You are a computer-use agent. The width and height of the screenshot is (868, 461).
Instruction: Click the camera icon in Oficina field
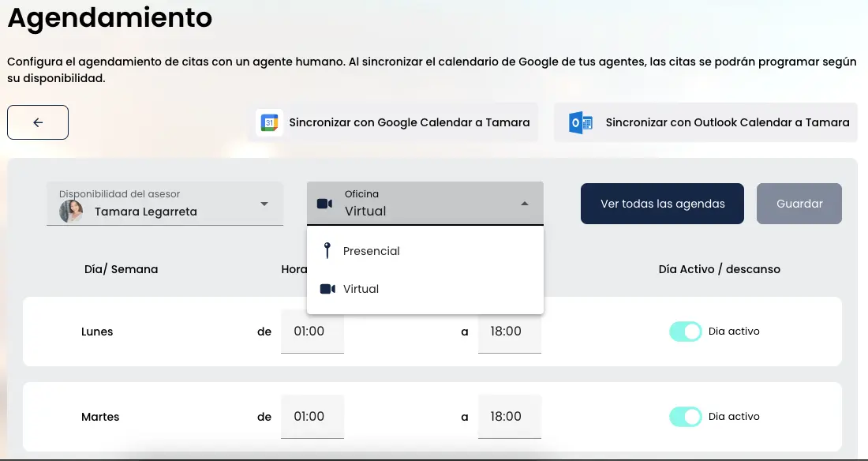[x=324, y=204]
